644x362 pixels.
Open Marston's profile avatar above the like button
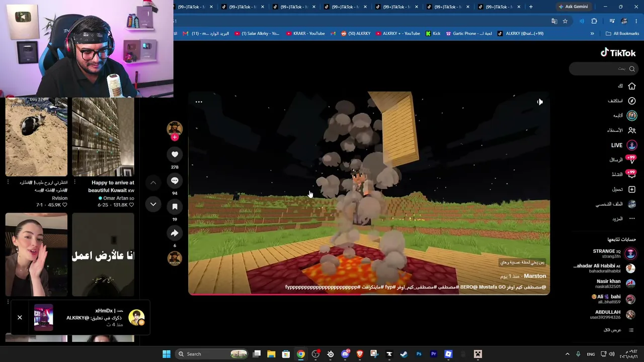pos(175,128)
